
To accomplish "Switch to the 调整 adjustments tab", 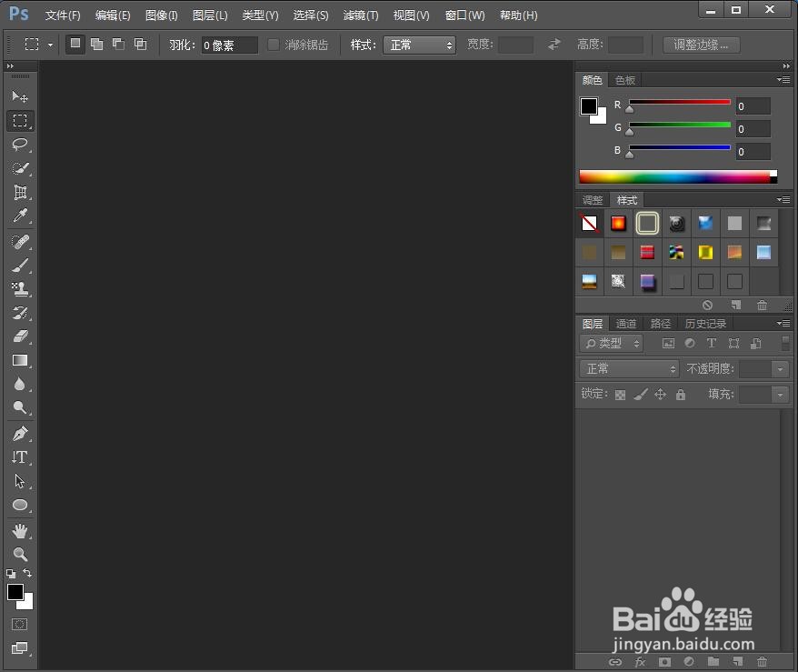I will [593, 200].
